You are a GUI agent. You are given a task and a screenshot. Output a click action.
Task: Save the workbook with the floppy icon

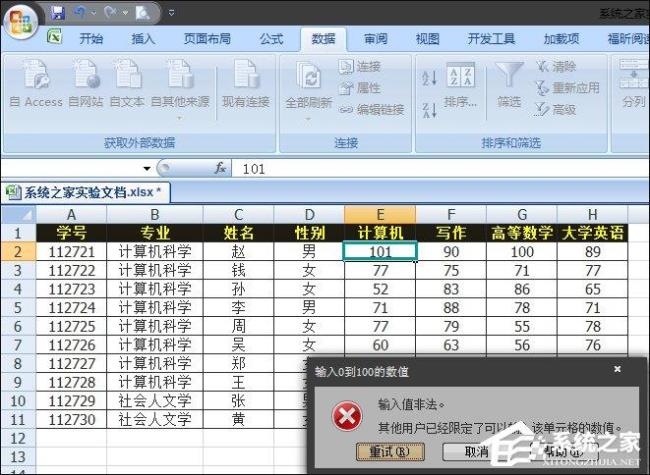coord(57,13)
